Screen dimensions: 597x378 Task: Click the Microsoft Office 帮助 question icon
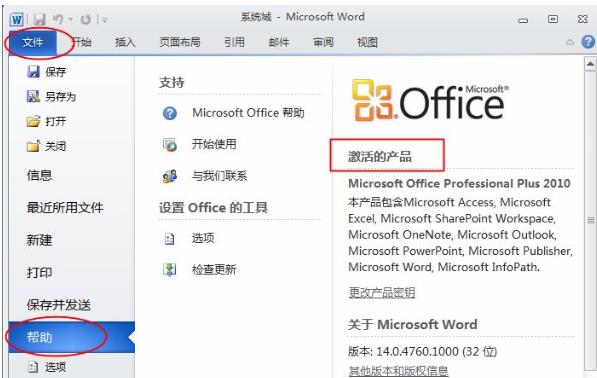[x=170, y=113]
